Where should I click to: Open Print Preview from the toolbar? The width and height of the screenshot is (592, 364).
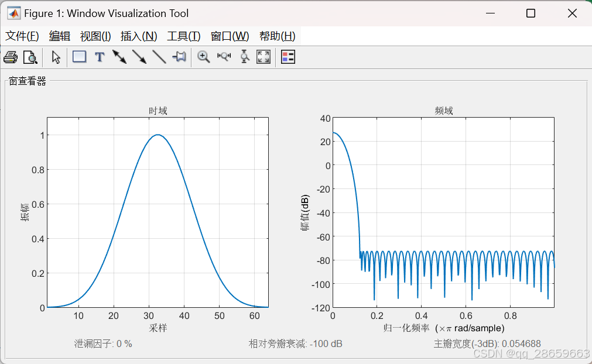(30, 57)
